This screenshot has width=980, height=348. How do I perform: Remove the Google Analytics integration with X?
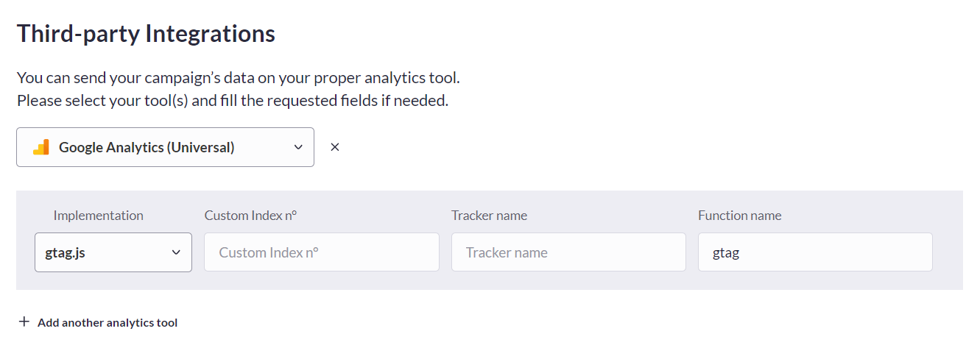[335, 147]
